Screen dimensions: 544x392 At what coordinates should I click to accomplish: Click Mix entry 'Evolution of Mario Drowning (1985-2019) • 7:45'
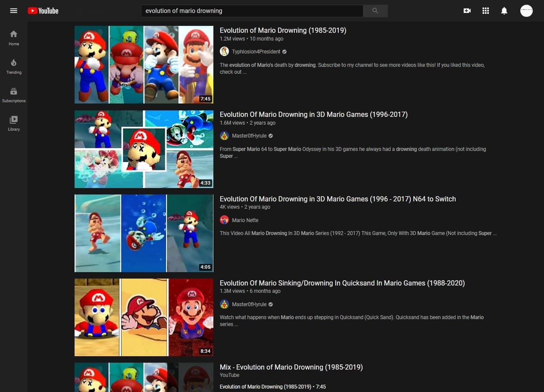[x=273, y=387]
